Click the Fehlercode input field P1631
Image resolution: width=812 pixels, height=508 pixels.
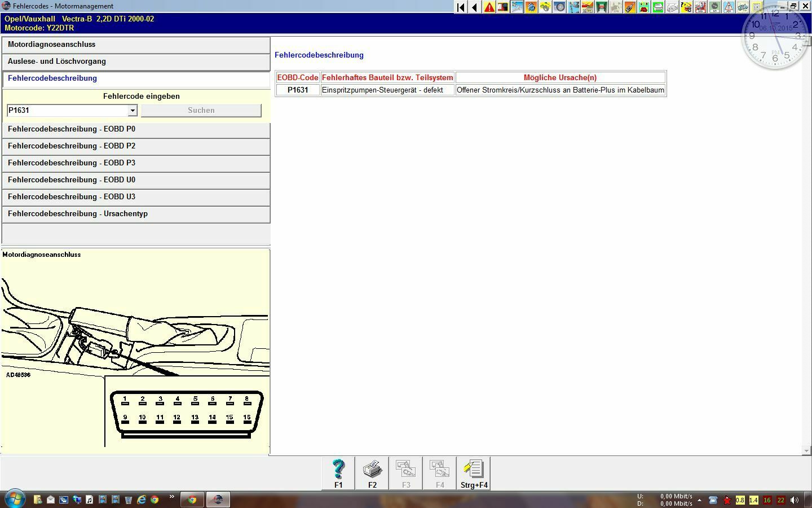click(68, 111)
